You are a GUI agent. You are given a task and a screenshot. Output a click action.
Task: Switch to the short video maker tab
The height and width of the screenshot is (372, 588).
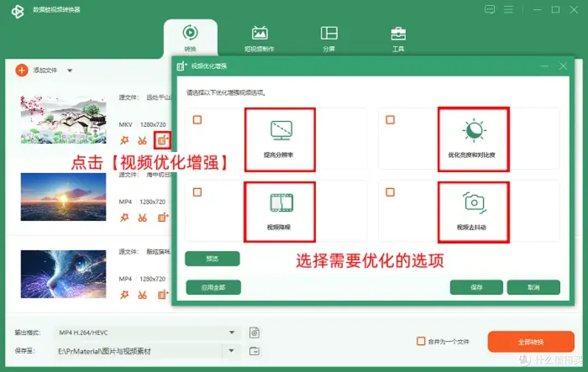click(260, 38)
